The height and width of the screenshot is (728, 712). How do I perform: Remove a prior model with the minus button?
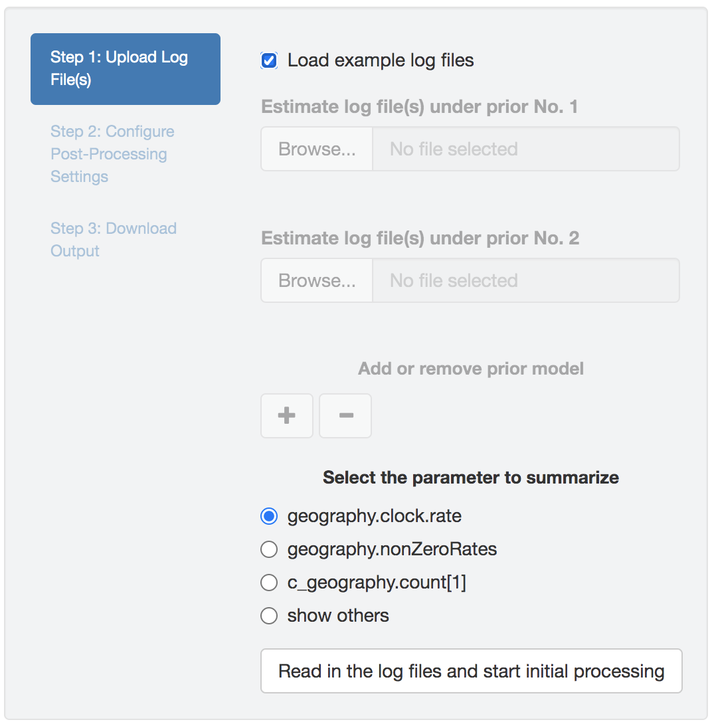(x=345, y=416)
